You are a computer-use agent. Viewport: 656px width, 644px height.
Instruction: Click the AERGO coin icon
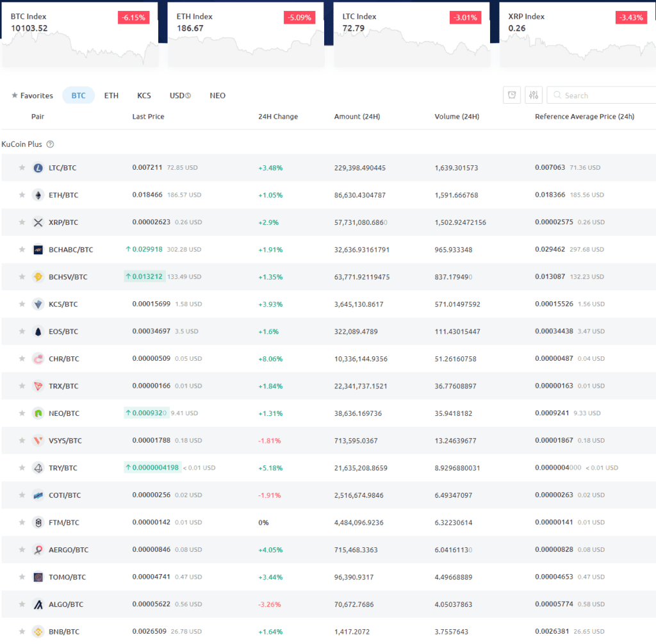click(x=38, y=550)
